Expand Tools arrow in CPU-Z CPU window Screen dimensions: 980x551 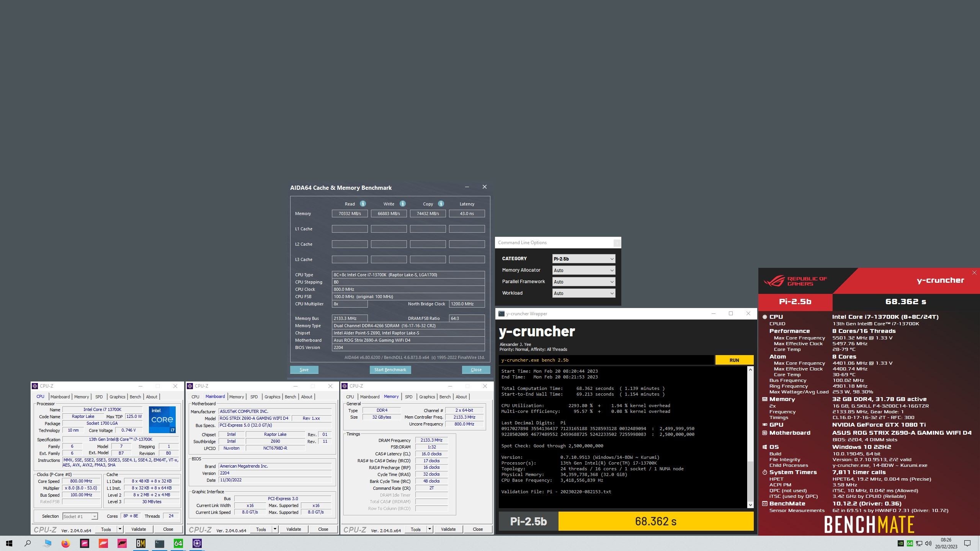pos(120,529)
